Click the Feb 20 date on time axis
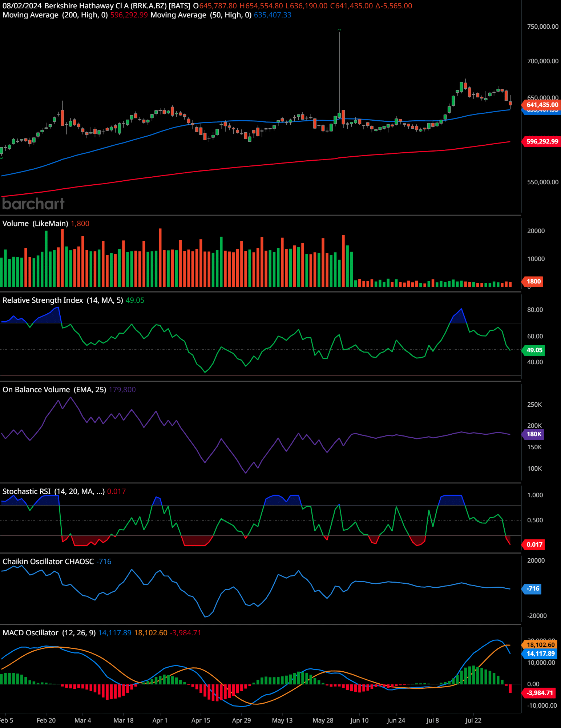This screenshot has width=561, height=728. 46,720
